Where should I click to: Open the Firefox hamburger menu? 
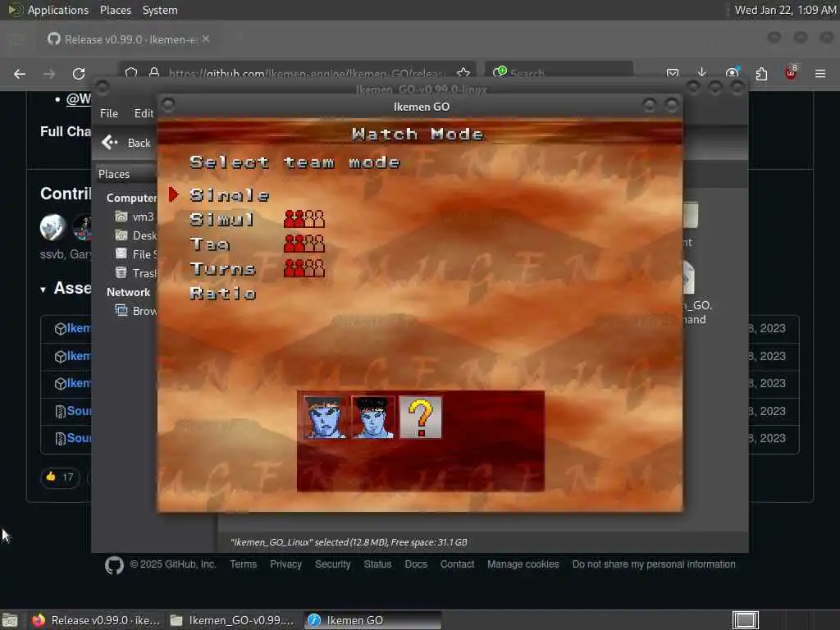(x=820, y=73)
